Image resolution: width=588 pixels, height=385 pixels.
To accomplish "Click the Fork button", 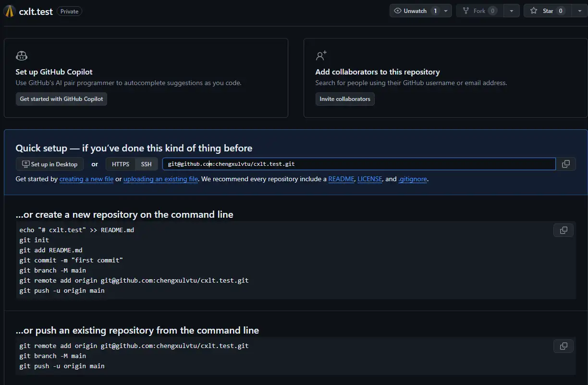I will pyautogui.click(x=479, y=11).
